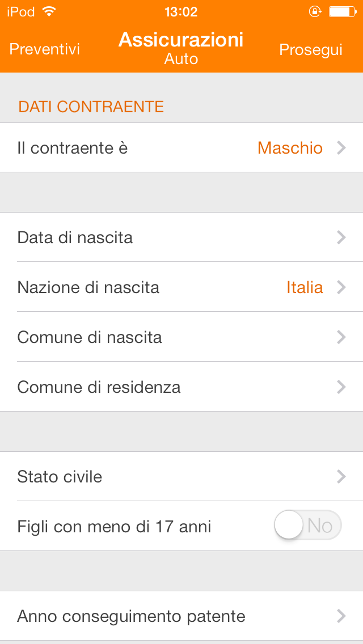Change the Maschio gender value
This screenshot has width=363, height=644.
point(290,148)
